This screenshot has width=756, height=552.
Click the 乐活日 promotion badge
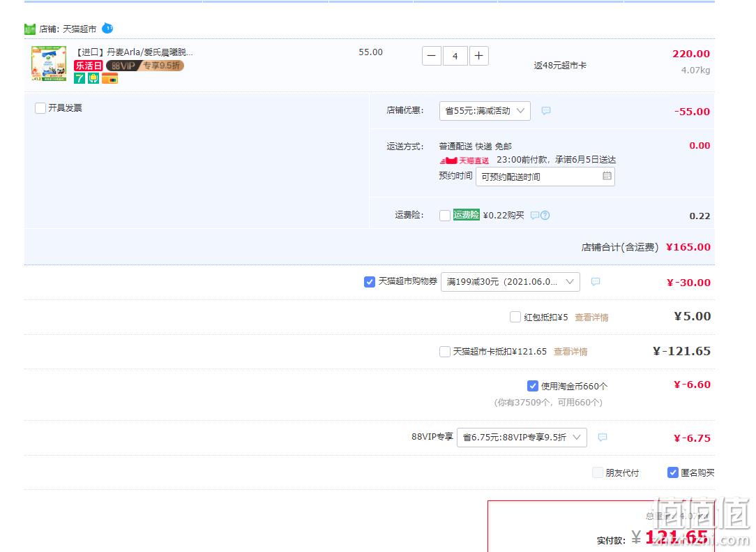(x=89, y=66)
